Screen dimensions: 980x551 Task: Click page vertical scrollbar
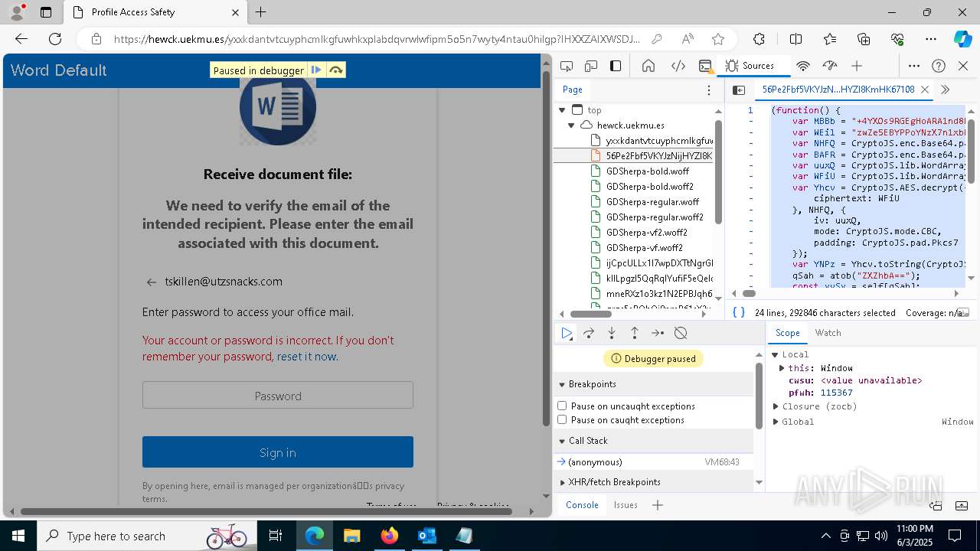coord(546,249)
